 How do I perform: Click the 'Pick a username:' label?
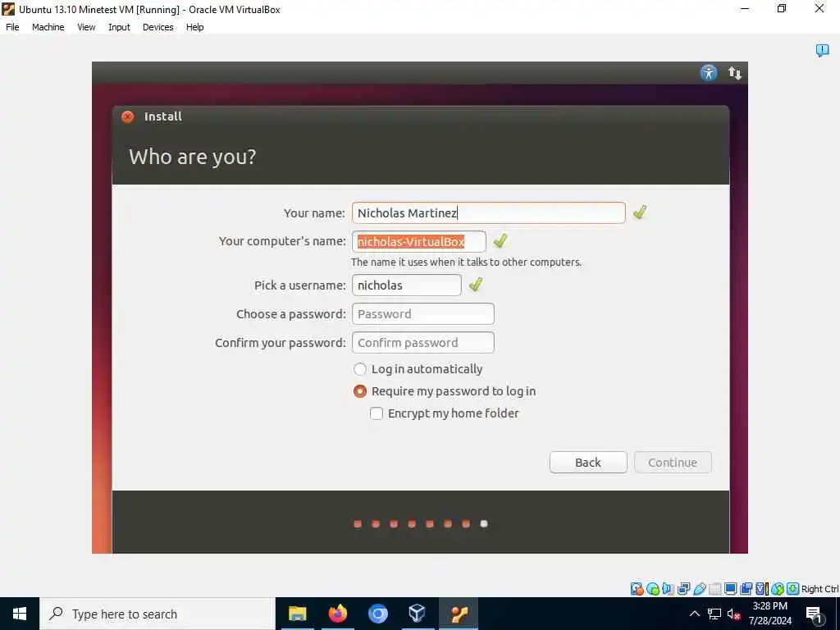[x=300, y=285]
